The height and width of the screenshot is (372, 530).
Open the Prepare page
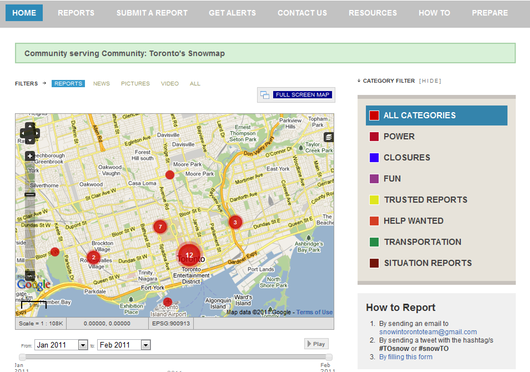[x=490, y=13]
